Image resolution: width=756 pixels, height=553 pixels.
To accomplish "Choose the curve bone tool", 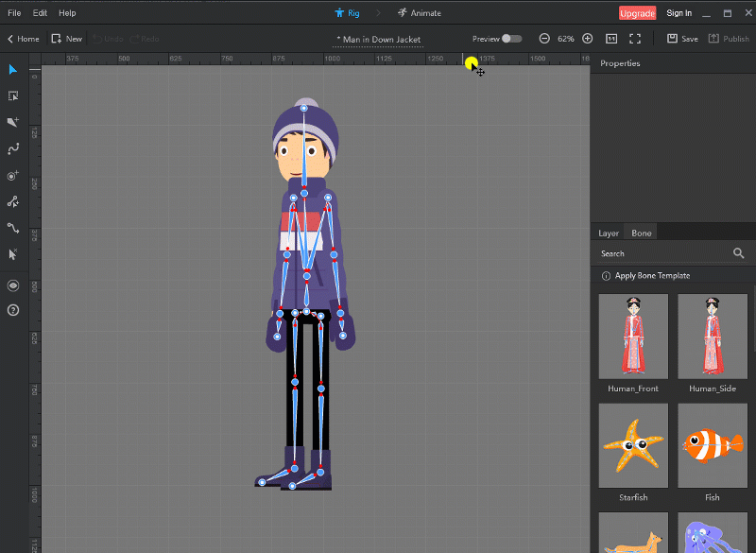I will [x=13, y=148].
